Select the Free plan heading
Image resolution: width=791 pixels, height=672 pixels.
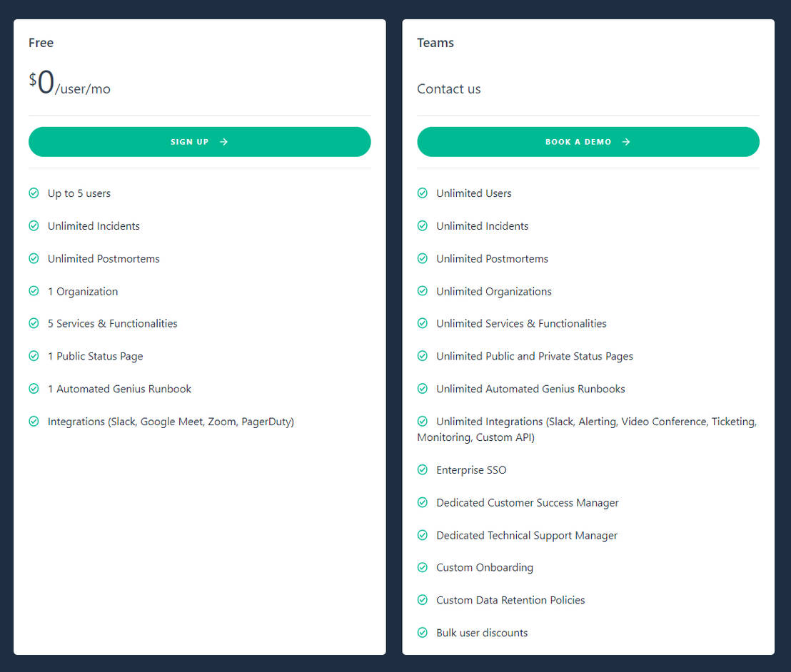click(x=41, y=43)
